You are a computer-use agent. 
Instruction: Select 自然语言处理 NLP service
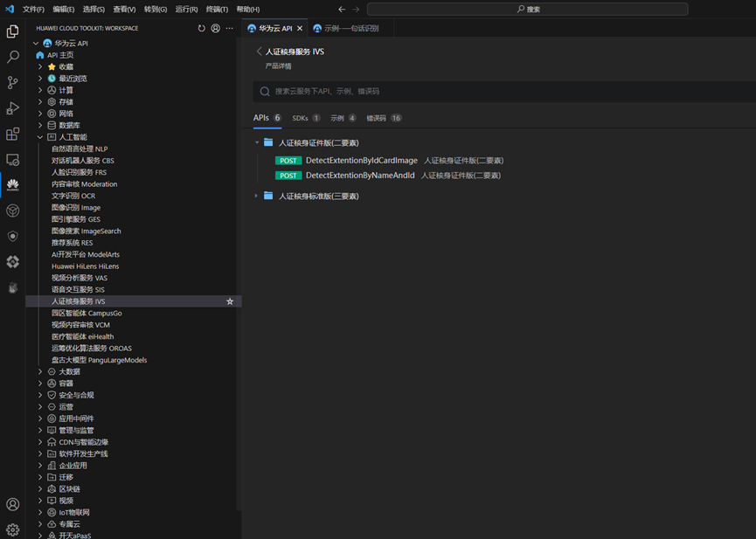click(80, 149)
